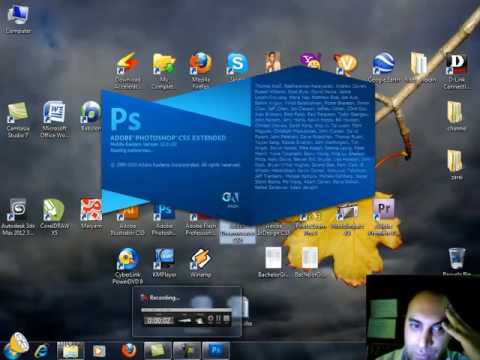Open Internet Explorer from the taskbar
This screenshot has height=360, width=480.
coord(42,350)
